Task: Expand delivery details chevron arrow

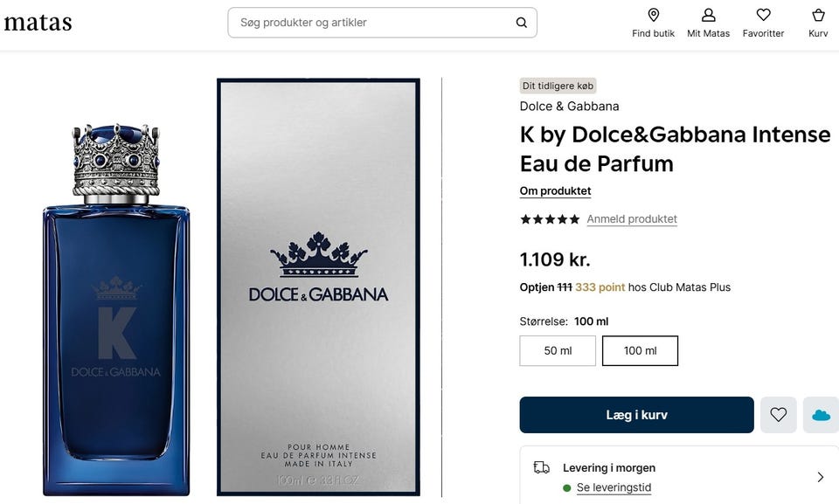Action: coord(820,477)
